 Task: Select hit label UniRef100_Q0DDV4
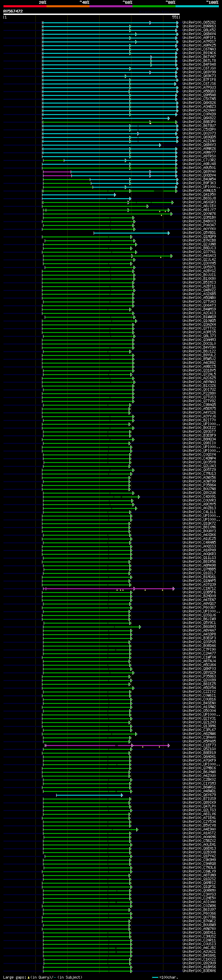coord(199,175)
